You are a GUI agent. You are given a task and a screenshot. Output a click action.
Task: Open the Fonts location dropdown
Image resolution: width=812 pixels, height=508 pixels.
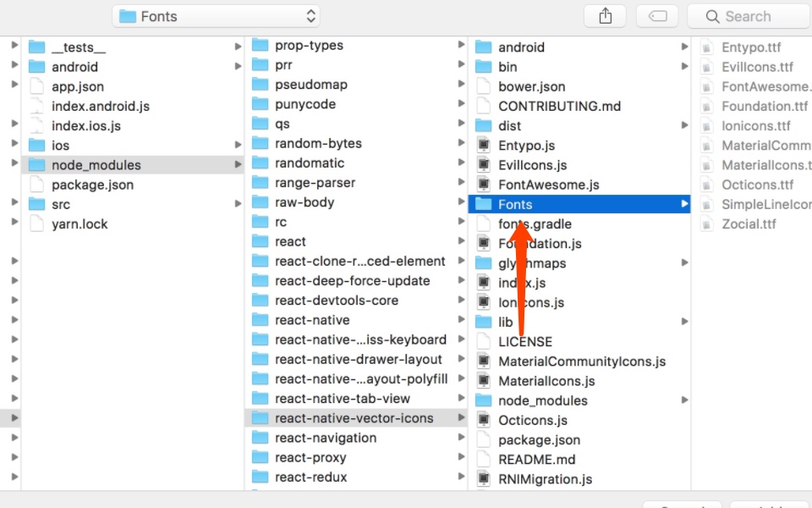coord(216,16)
